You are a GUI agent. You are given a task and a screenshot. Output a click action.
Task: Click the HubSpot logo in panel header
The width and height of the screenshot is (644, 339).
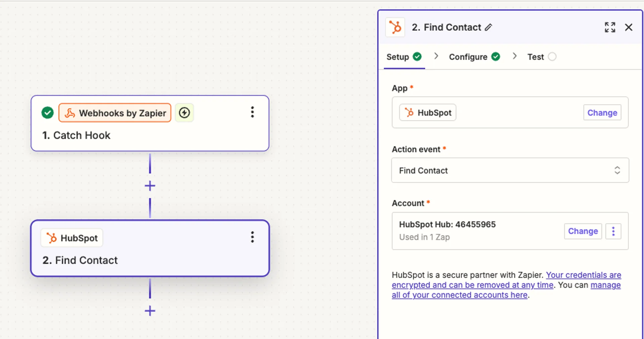(x=395, y=27)
